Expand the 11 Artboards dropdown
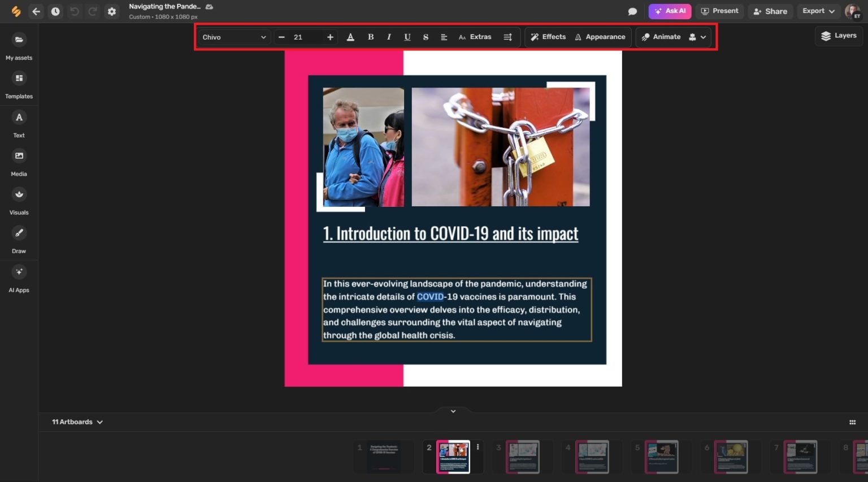Viewport: 868px width, 482px height. [x=77, y=422]
